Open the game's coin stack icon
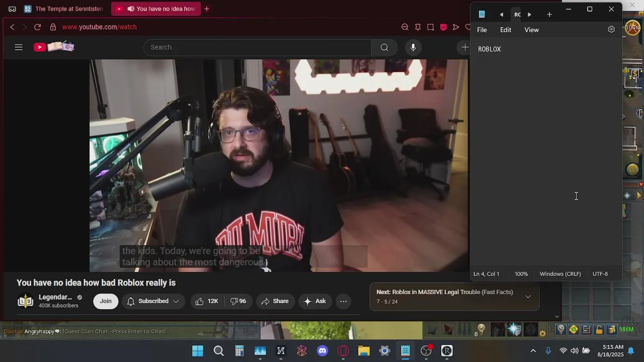 pyautogui.click(x=611, y=330)
